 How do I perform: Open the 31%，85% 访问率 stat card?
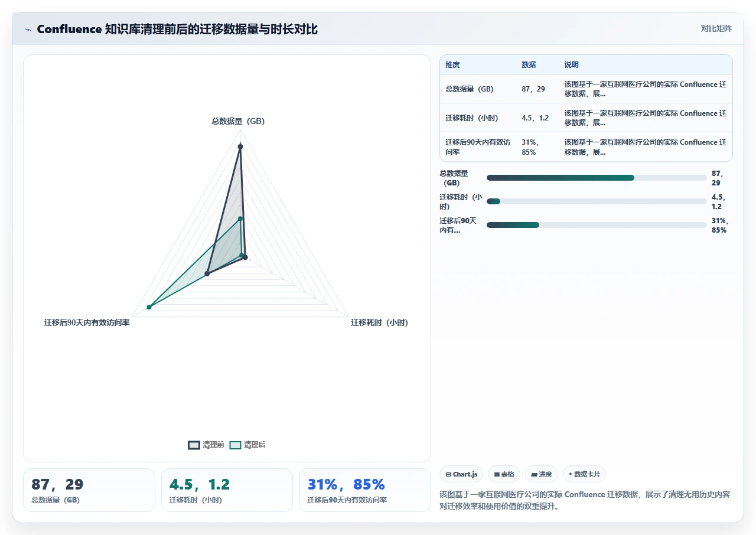point(365,490)
